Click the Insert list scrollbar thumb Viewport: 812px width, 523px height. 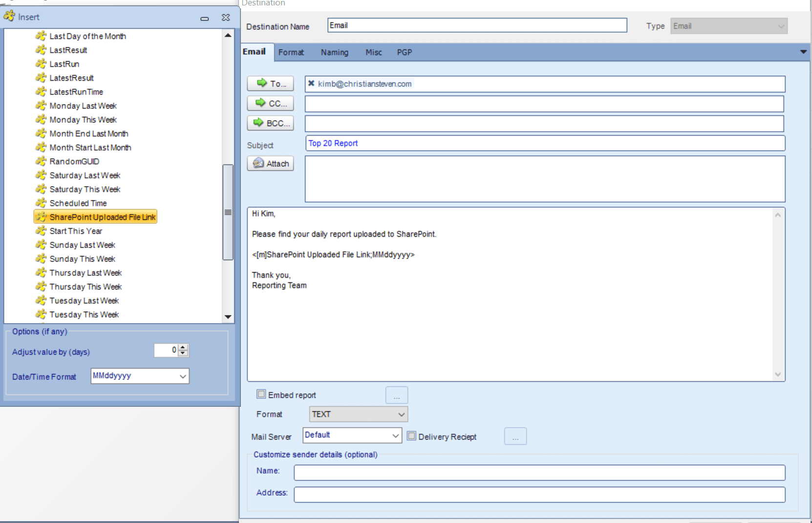pyautogui.click(x=228, y=212)
